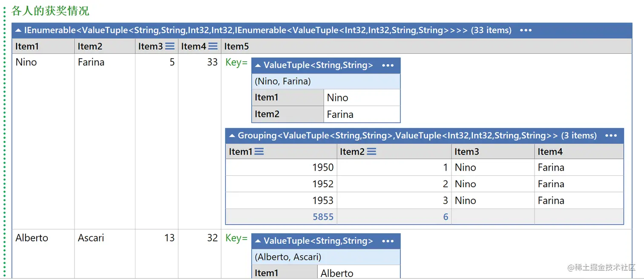Select the value 32 in Alberto's Item4 cell
This screenshot has width=644, height=280.
(x=213, y=238)
